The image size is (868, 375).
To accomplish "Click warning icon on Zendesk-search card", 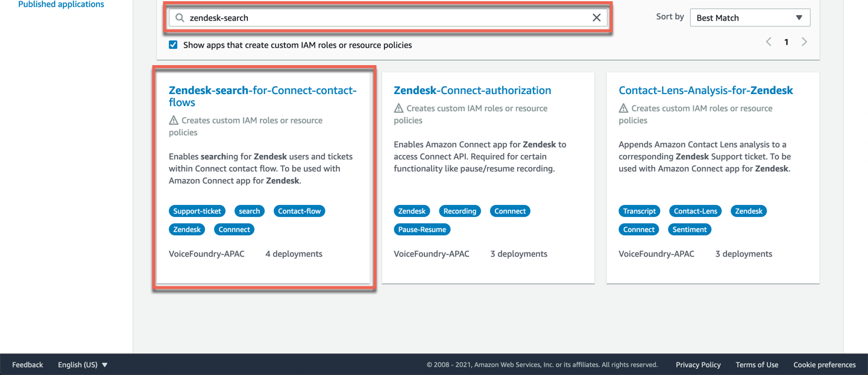I will (174, 121).
